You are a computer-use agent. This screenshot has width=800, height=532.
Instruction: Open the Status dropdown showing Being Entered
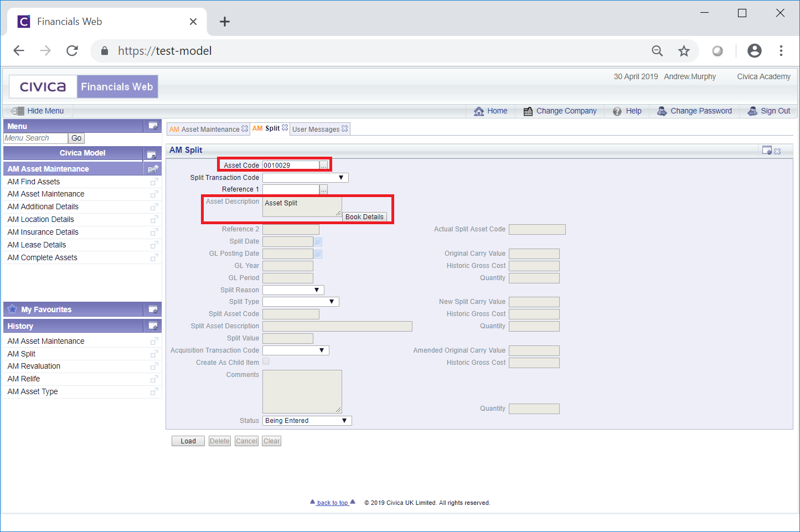307,421
